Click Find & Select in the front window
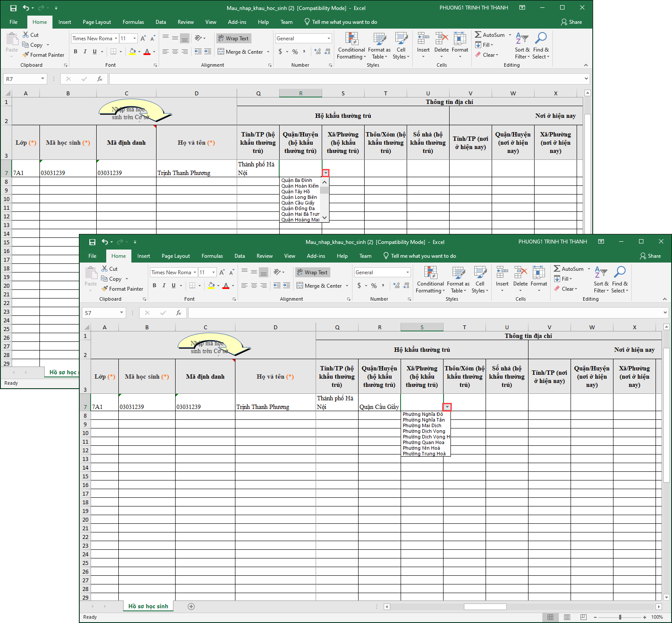Image resolution: width=672 pixels, height=623 pixels. 620,279
